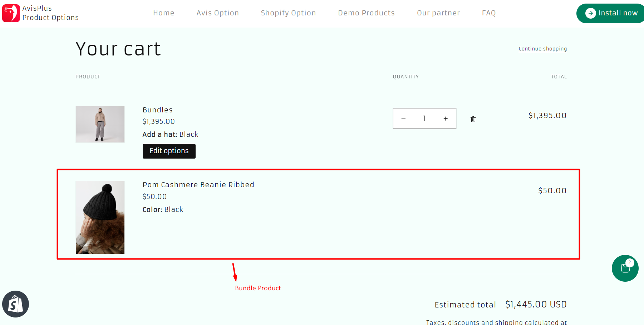Viewport: 644px width, 325px height.
Task: Open the Bundles product title link
Action: point(157,110)
